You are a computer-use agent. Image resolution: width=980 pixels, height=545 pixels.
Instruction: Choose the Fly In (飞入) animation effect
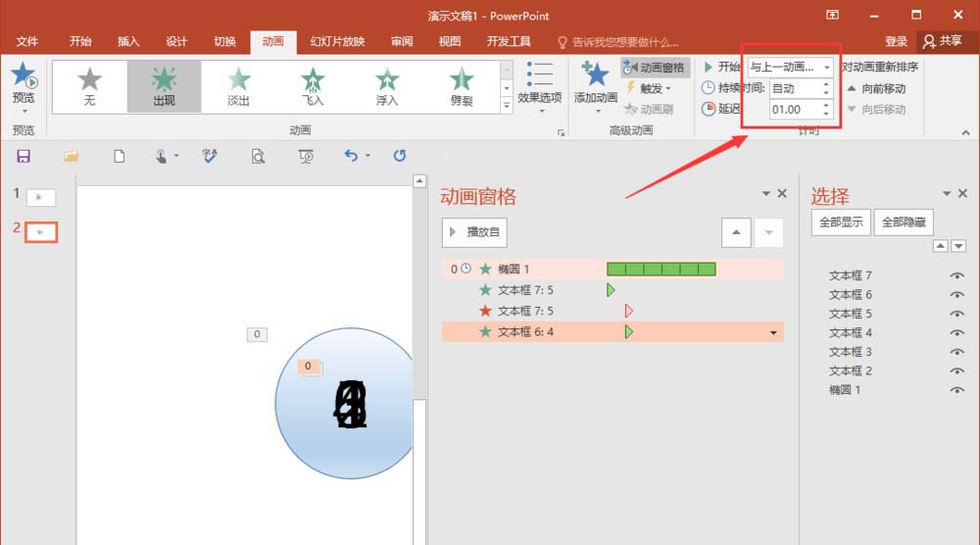[313, 87]
